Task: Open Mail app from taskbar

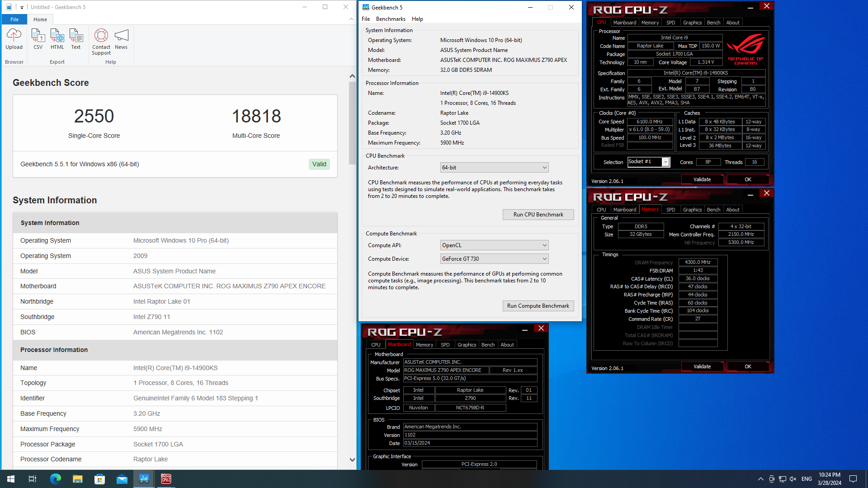Action: pos(122,479)
